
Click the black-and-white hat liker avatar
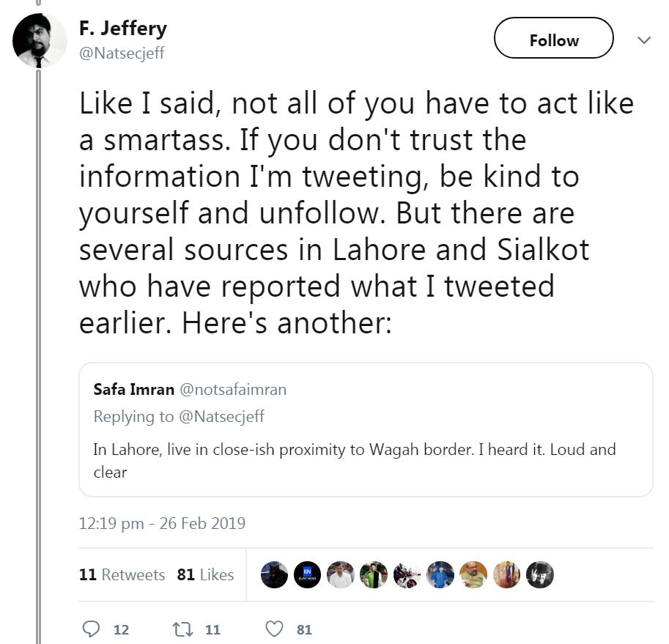(540, 575)
